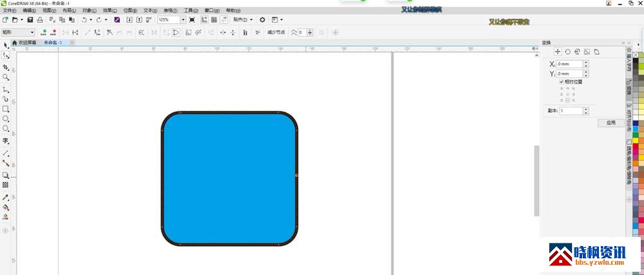Screen dimensions: 644x275
Task: Select the Freehand tool
Action: [5, 89]
